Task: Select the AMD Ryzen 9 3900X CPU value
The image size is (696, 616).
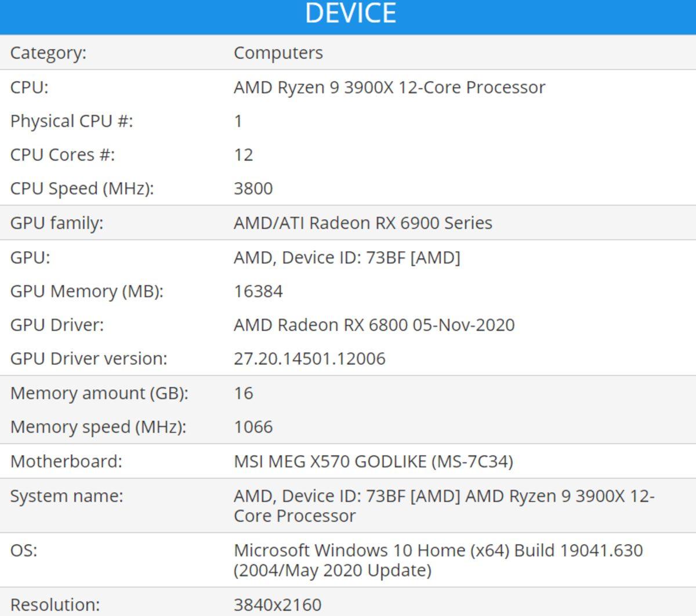Action: point(389,88)
